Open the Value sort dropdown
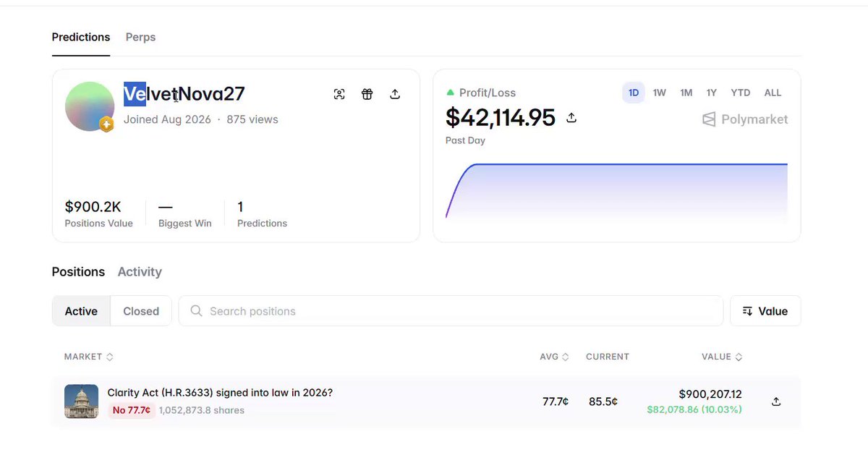This screenshot has width=868, height=463. [x=765, y=311]
